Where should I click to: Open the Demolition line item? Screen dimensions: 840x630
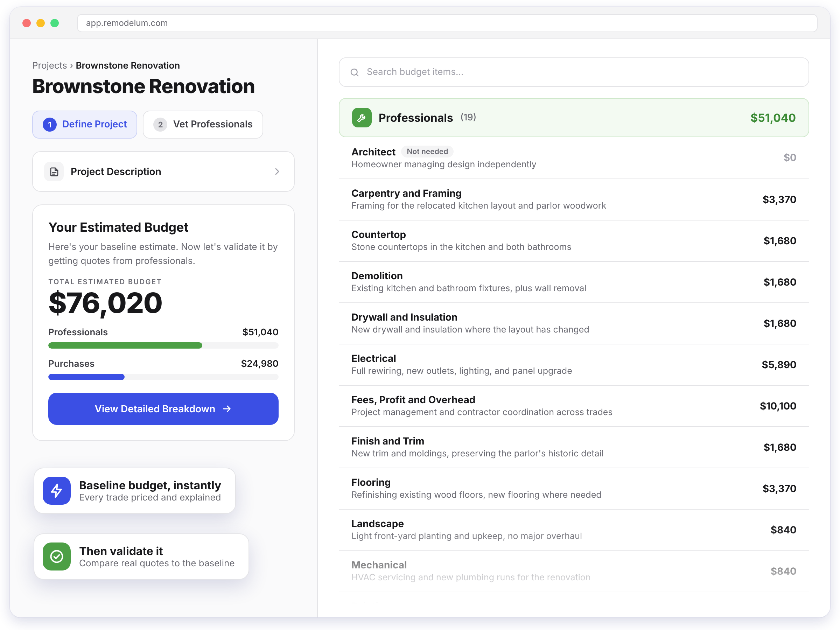coord(573,282)
